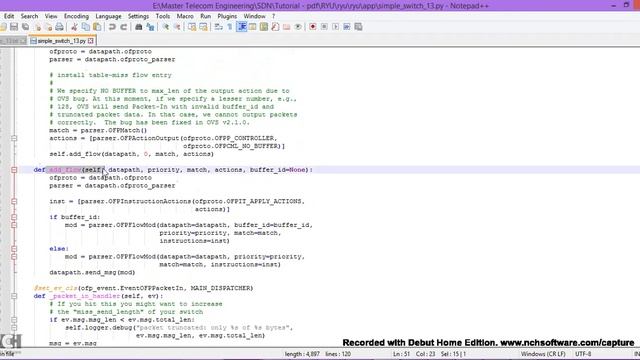Open the ? help menu
Screen dimensions: 640x360
(x=273, y=16)
